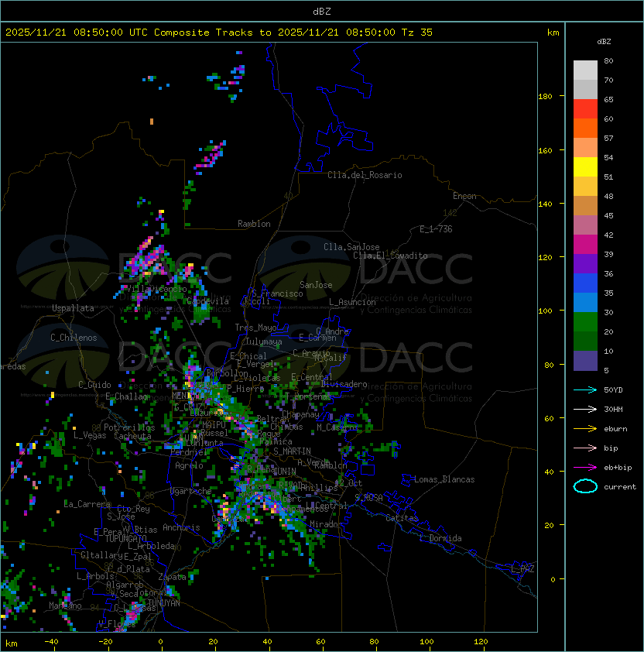Click the light gray 70-80 dBZ swatch
This screenshot has width=644, height=652.
coord(585,70)
